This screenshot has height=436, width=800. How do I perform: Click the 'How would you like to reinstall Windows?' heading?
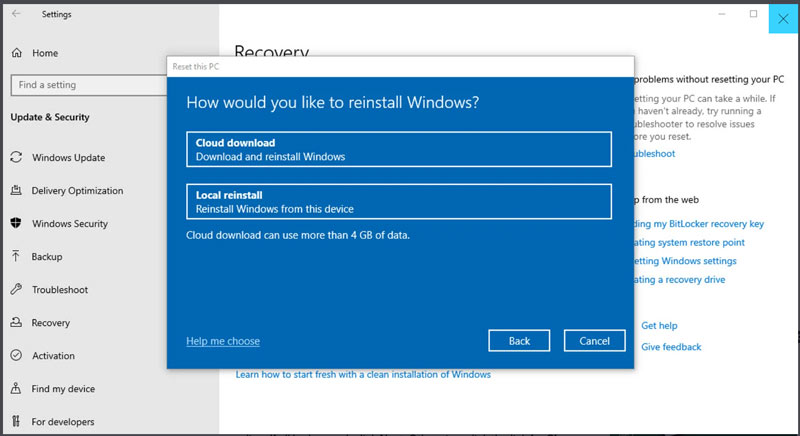(333, 102)
